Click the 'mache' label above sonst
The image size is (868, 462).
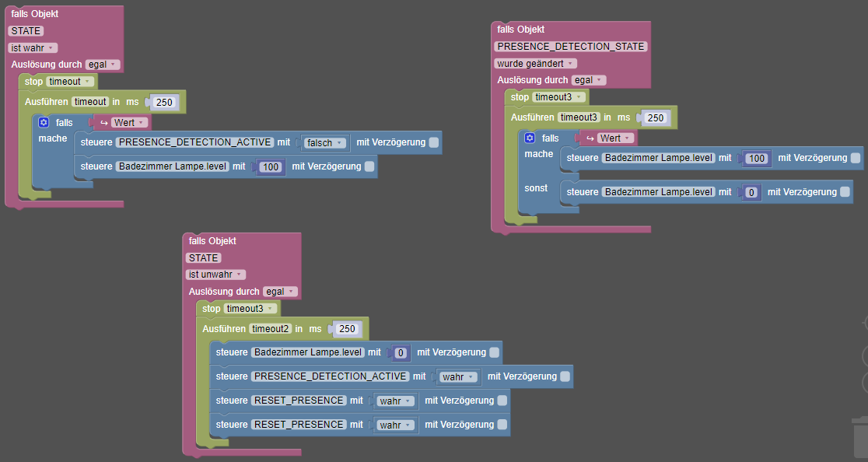[x=539, y=154]
